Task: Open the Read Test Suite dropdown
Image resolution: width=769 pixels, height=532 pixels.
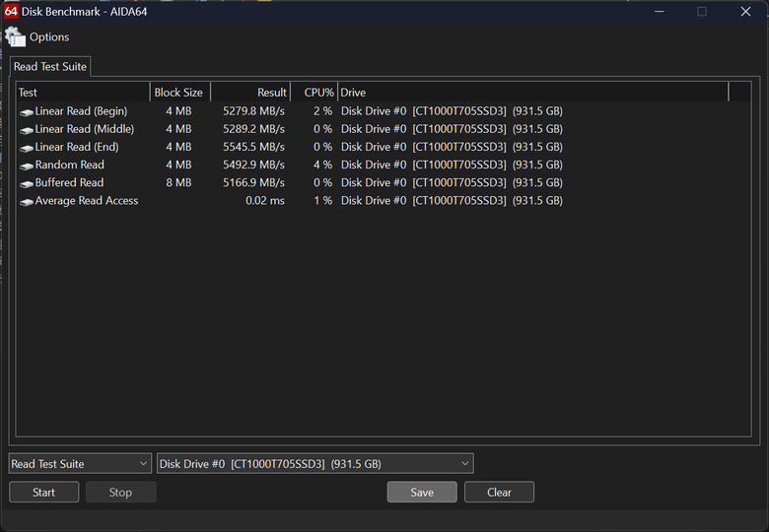Action: [x=80, y=463]
